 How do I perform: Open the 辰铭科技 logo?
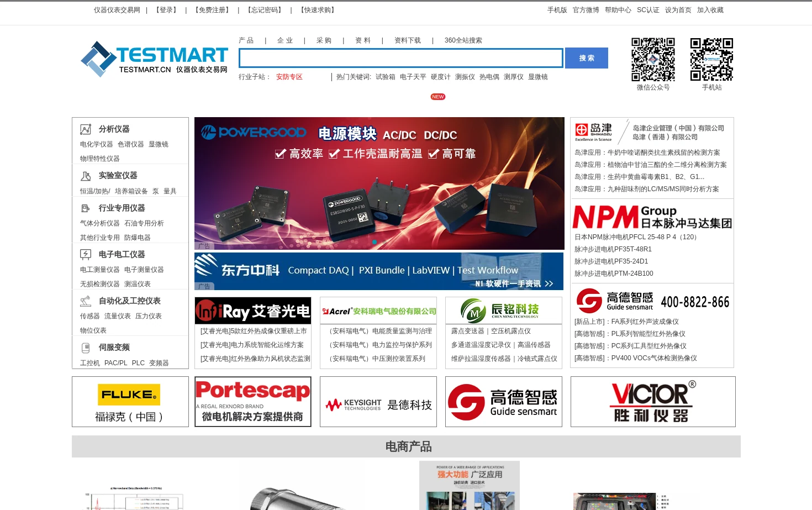(x=504, y=311)
